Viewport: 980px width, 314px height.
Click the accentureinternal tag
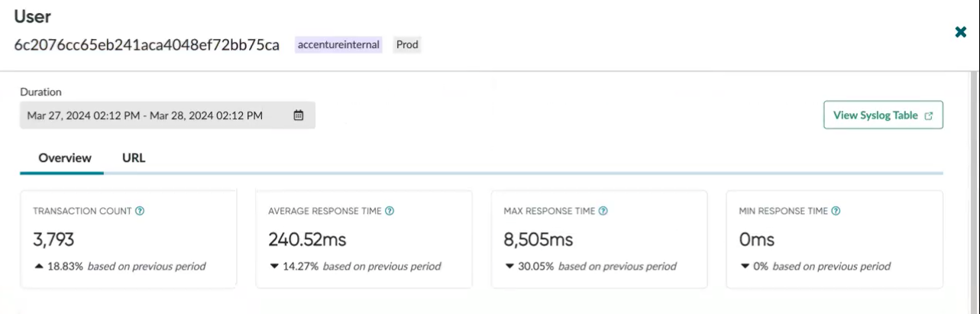tap(339, 44)
